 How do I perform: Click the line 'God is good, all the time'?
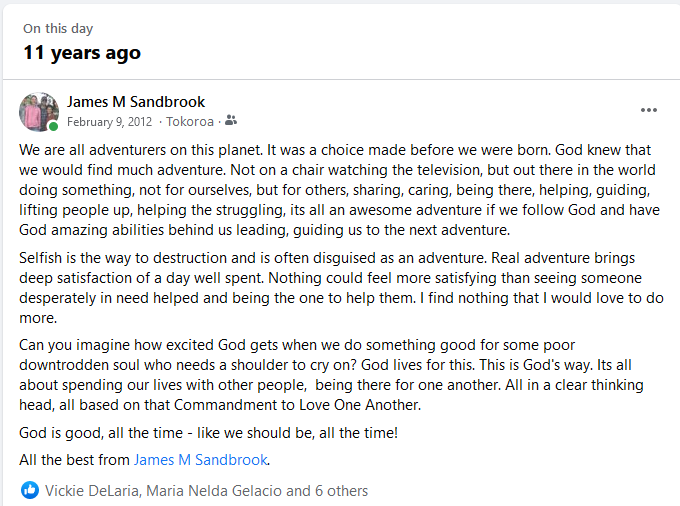pyautogui.click(x=208, y=432)
